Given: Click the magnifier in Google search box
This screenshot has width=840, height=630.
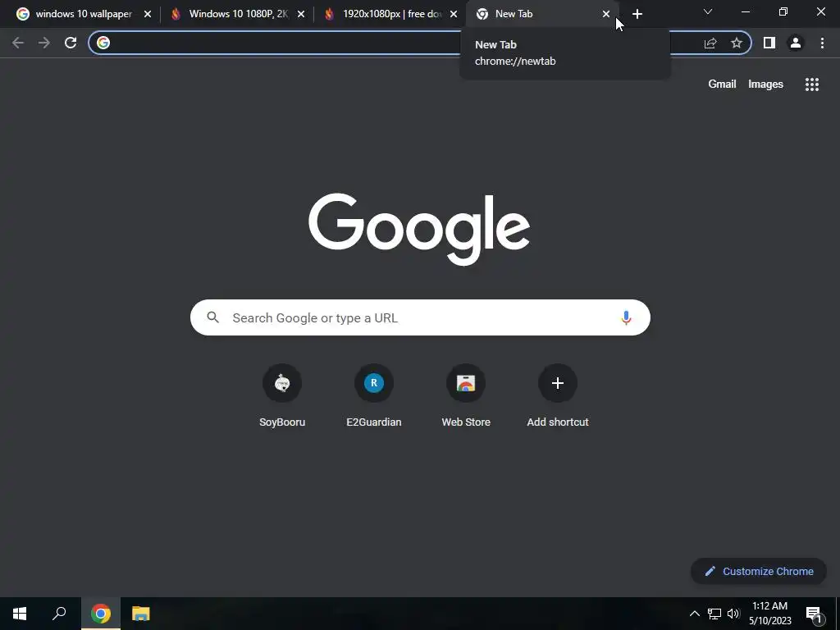Looking at the screenshot, I should point(213,317).
